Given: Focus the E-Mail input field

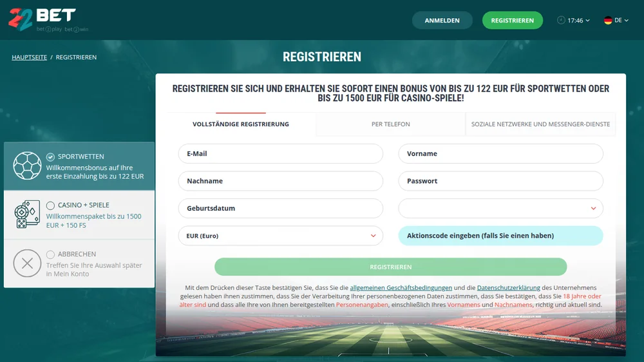Looking at the screenshot, I should 281,154.
